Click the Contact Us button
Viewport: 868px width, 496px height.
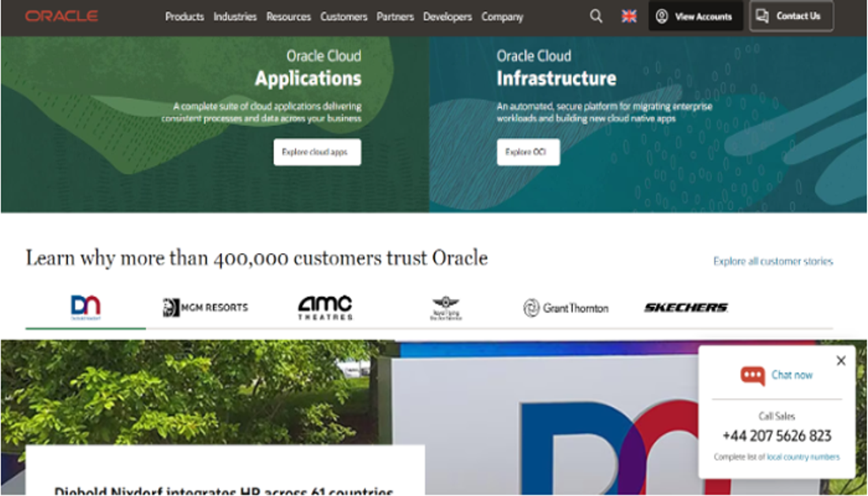click(x=791, y=16)
